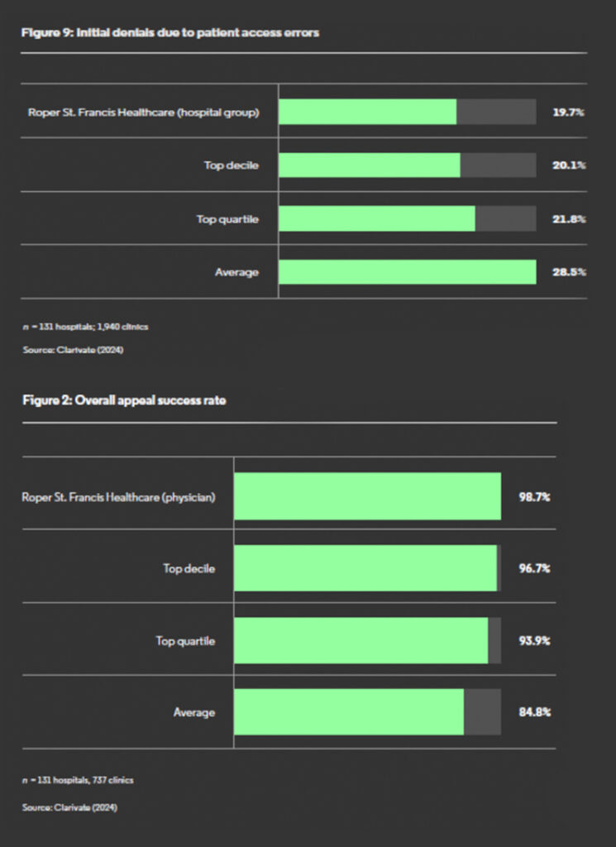
Task: Click the 19.7% value label
Action: click(x=569, y=112)
